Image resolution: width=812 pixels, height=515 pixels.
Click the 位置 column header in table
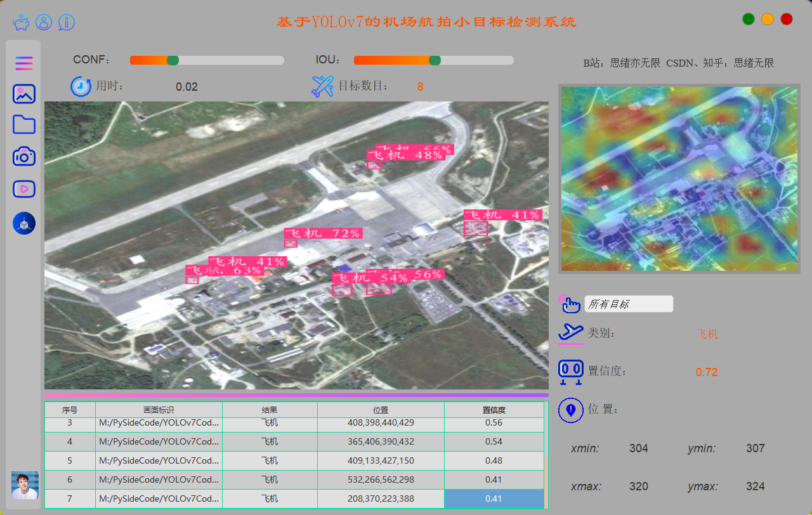click(381, 410)
